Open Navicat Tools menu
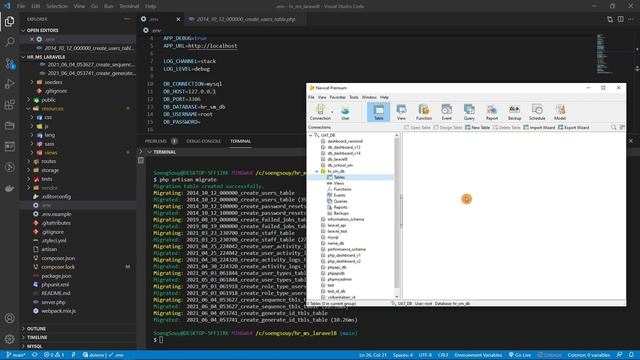 (353, 97)
